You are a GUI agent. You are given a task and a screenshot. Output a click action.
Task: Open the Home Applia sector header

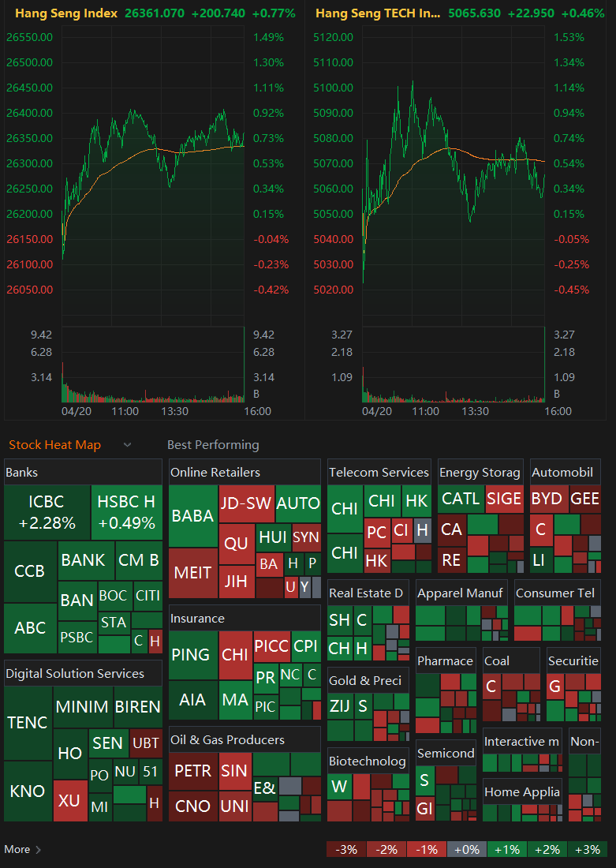coord(522,792)
